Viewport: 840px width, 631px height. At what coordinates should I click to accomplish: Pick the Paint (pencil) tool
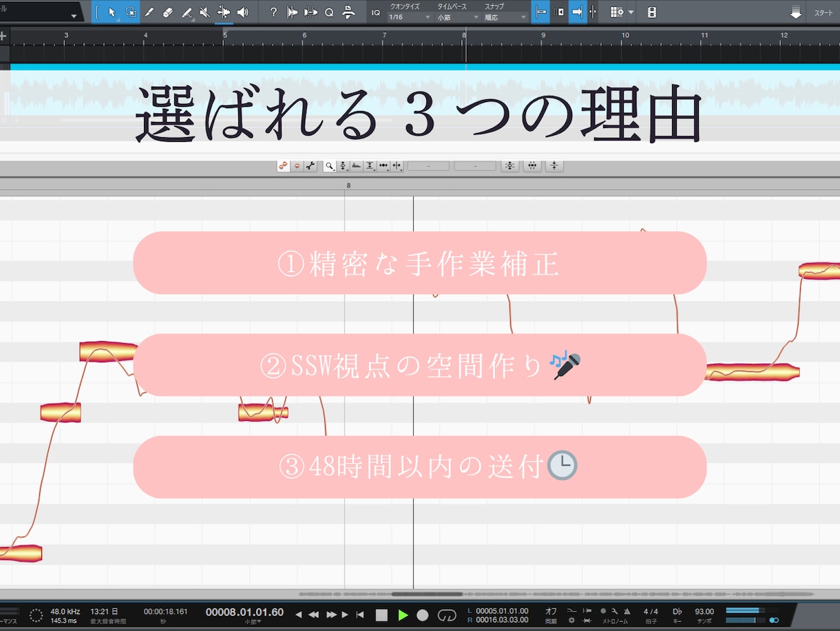click(x=187, y=12)
